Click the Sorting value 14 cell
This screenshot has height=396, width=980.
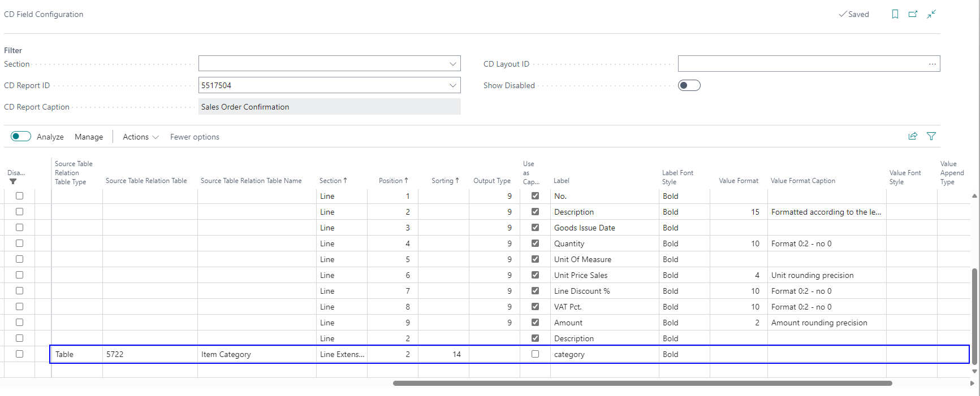[x=443, y=354]
